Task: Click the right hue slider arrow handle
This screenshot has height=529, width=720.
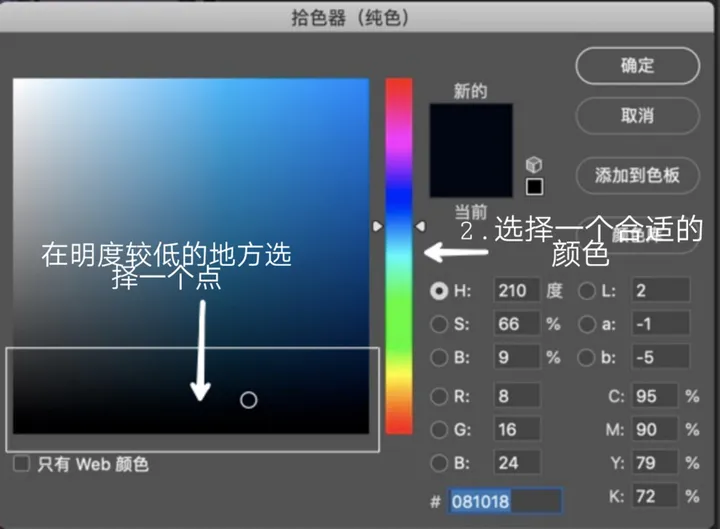Action: pos(420,226)
